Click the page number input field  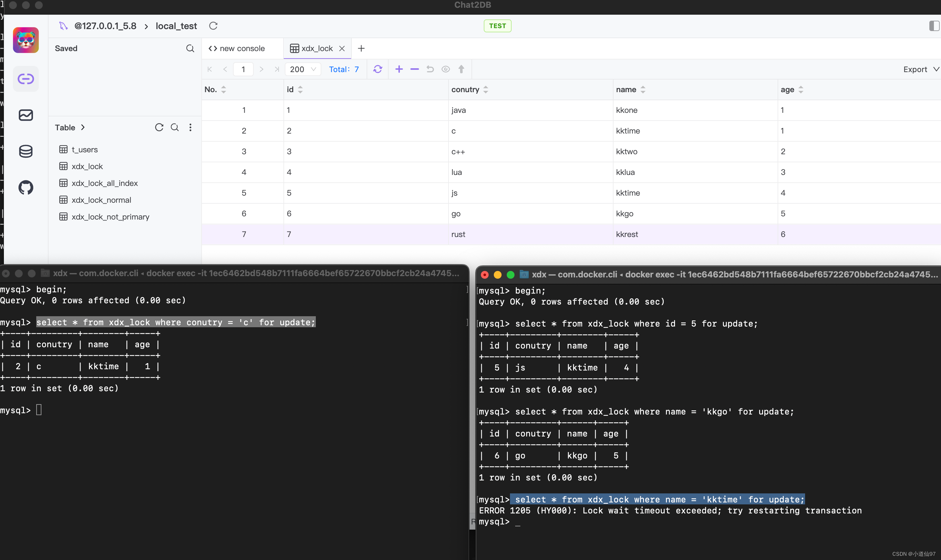[243, 69]
